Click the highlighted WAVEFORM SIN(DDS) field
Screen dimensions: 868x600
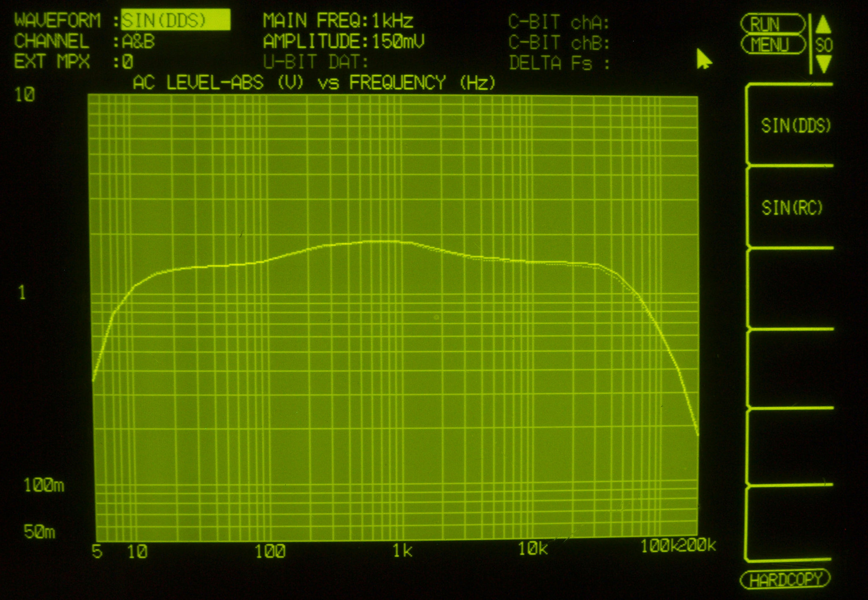point(175,20)
